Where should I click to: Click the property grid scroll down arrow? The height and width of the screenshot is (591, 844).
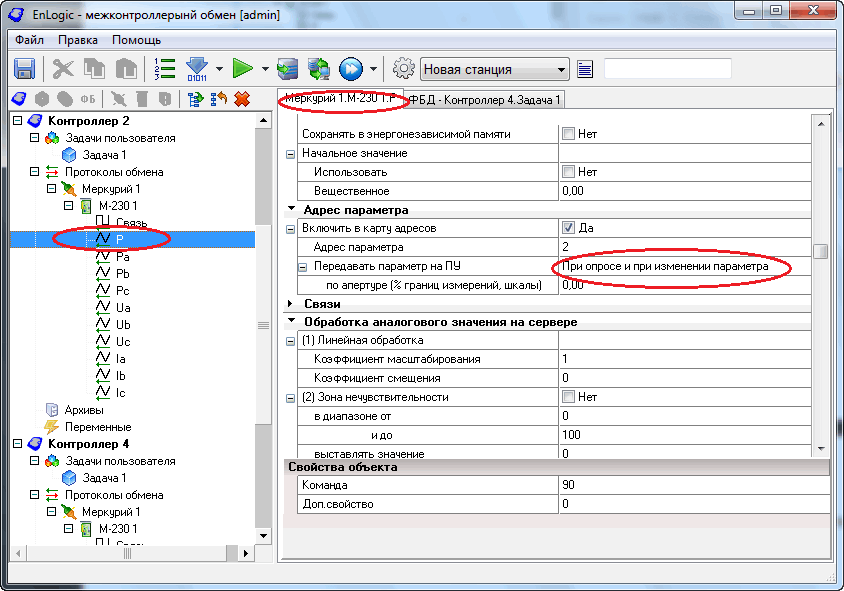click(821, 448)
